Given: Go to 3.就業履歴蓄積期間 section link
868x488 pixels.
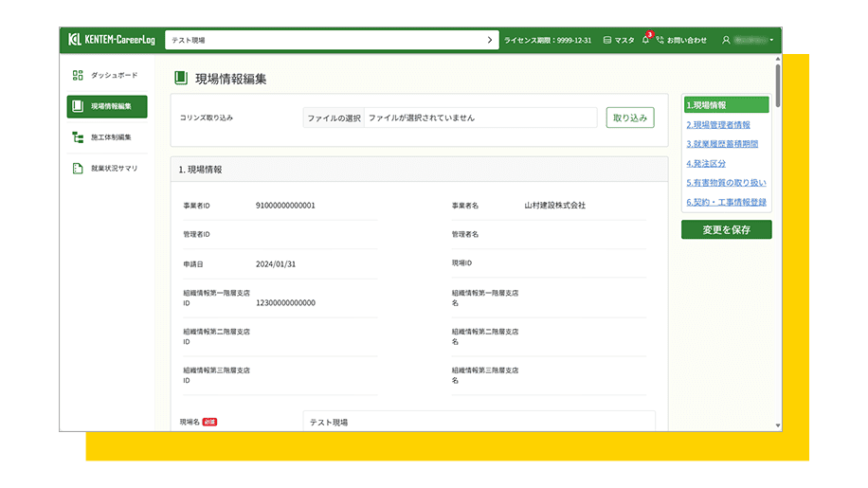Looking at the screenshot, I should point(721,144).
